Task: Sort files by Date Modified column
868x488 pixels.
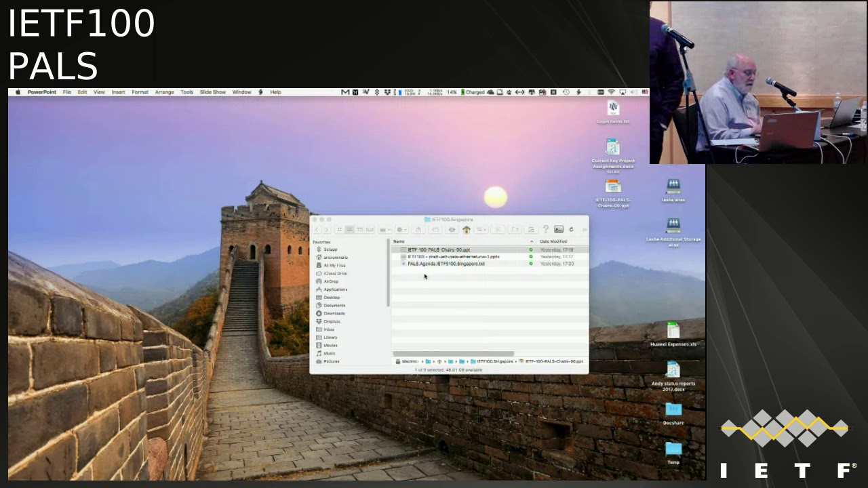Action: point(553,241)
